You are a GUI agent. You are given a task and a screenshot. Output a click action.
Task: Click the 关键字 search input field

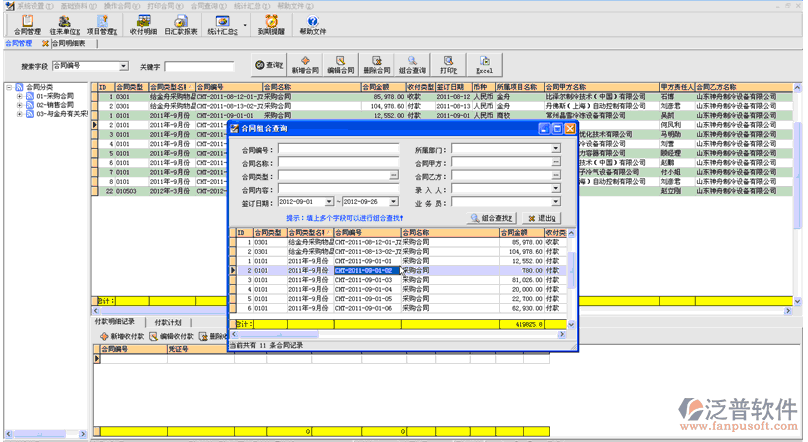tap(199, 67)
